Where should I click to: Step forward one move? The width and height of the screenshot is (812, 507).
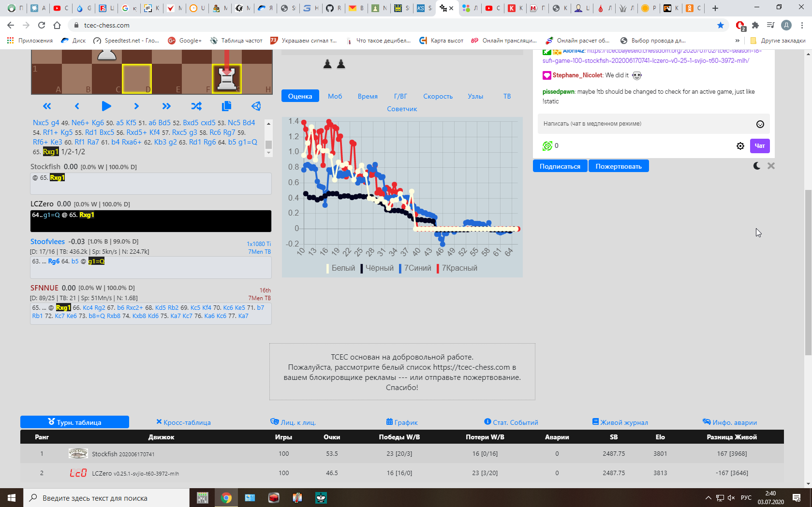click(136, 106)
